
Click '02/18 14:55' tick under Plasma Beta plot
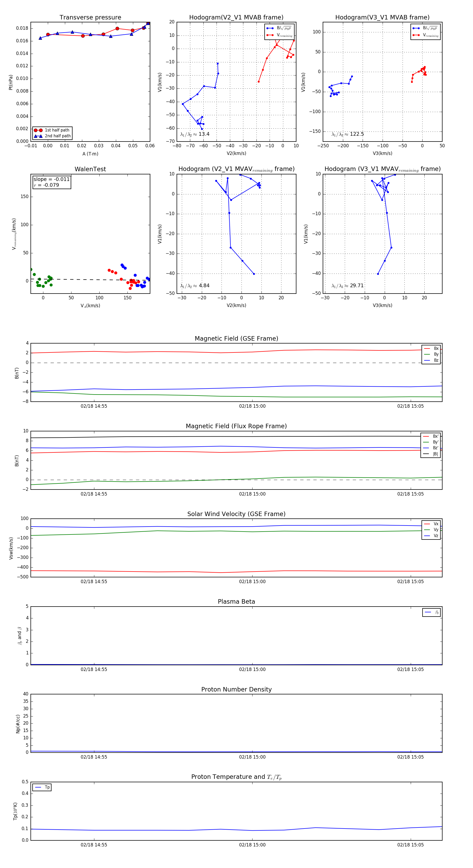(94, 669)
